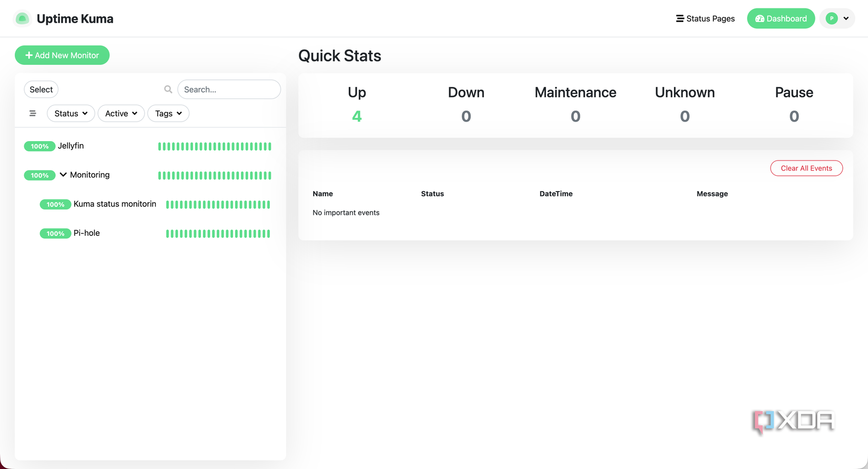Click the Name column header
This screenshot has width=868, height=469.
322,194
